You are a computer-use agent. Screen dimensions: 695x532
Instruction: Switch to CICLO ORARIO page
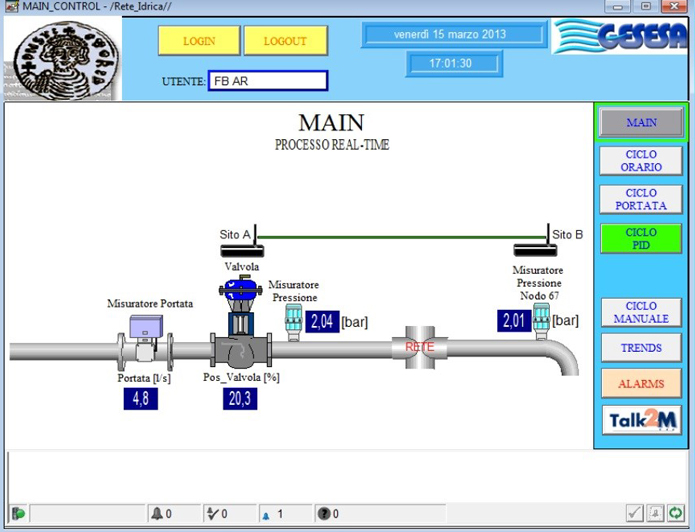[641, 161]
